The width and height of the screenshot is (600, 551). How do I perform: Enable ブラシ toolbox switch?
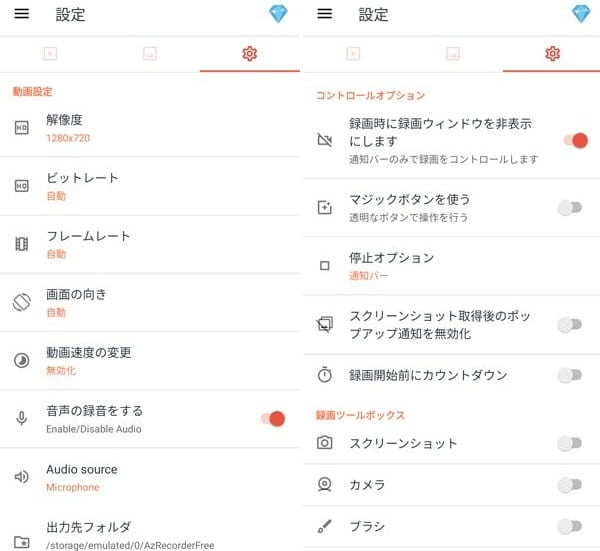click(570, 527)
